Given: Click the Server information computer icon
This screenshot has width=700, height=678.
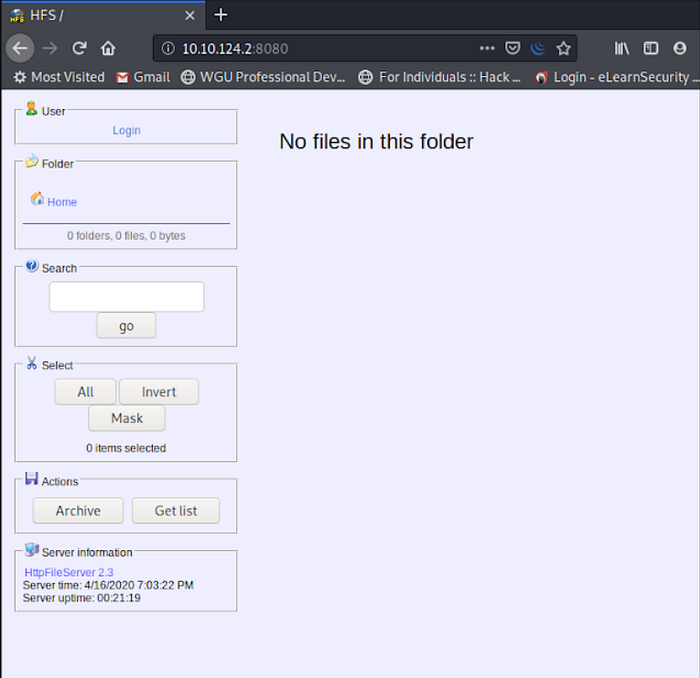Looking at the screenshot, I should (x=32, y=549).
